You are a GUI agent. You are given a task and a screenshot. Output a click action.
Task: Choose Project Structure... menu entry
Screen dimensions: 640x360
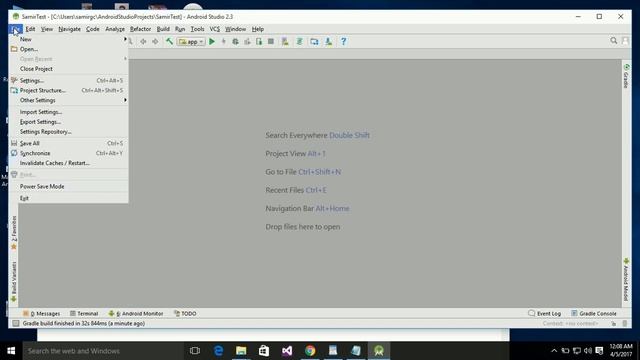pyautogui.click(x=69, y=90)
